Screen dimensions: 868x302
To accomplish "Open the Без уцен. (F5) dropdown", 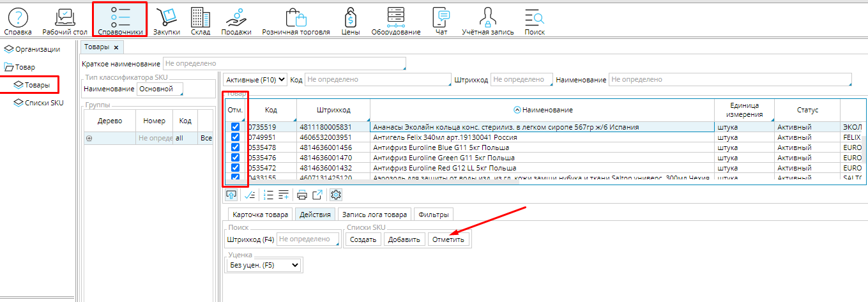I will point(264,264).
